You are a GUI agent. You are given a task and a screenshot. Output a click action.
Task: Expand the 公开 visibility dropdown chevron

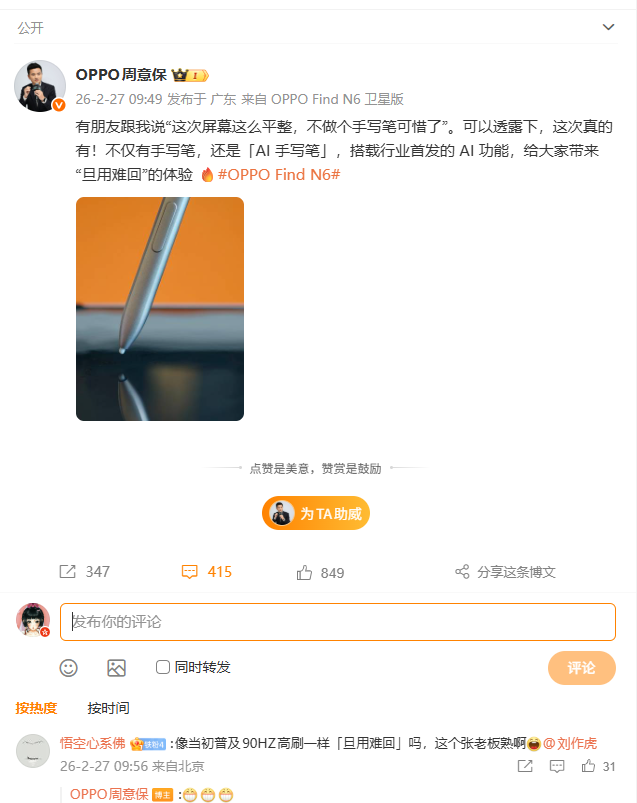click(608, 27)
